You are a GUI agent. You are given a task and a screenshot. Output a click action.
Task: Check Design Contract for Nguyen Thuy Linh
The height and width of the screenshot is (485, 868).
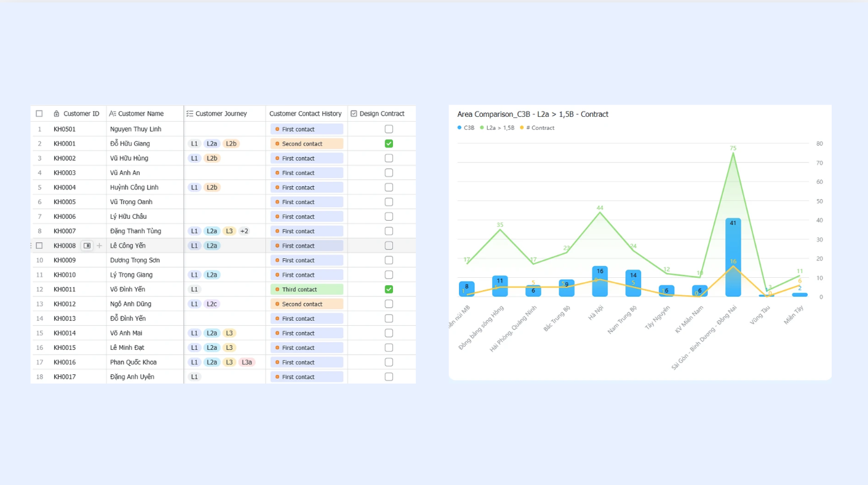[389, 129]
